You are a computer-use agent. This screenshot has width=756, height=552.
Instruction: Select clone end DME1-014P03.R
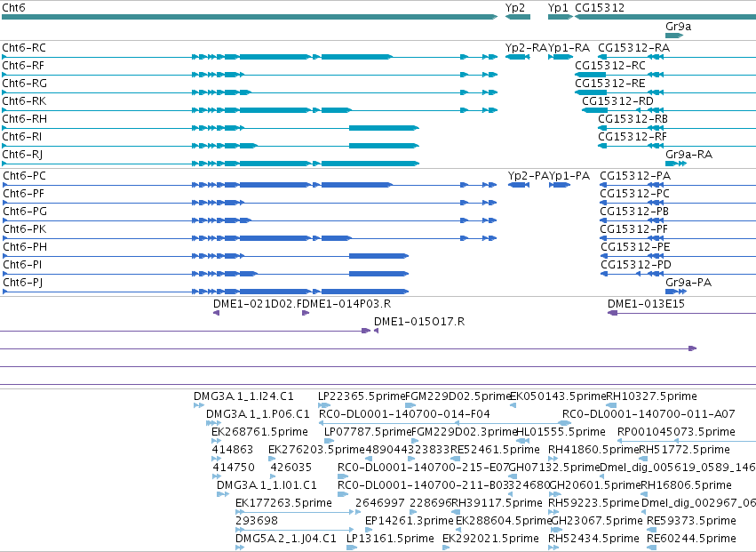pos(346,304)
